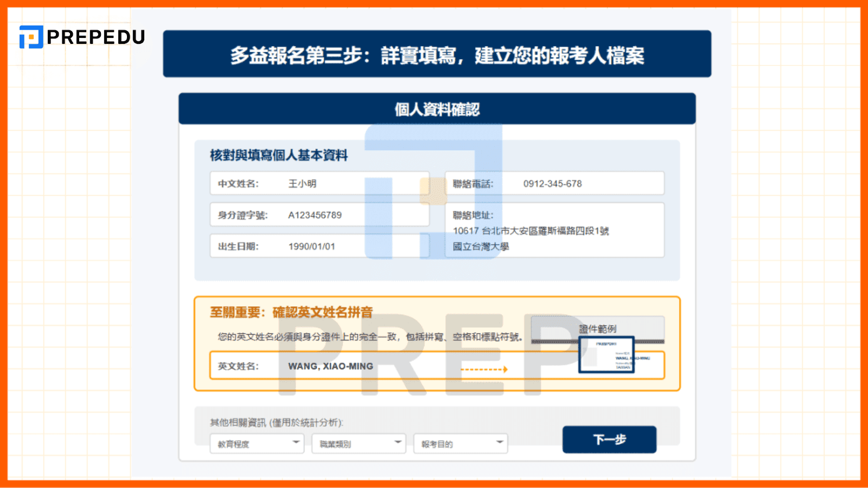Click the orange dashed arrow icon
868x488 pixels.
485,369
